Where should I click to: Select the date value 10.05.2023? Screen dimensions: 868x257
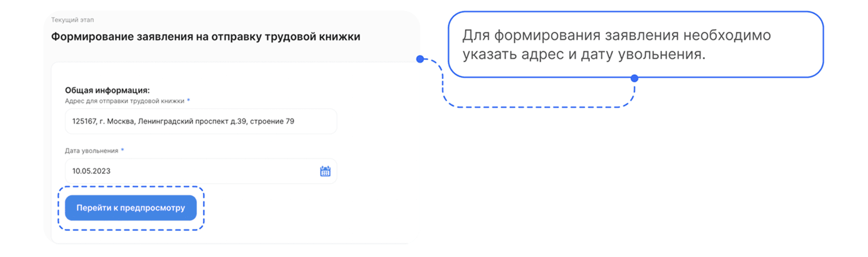tap(91, 171)
